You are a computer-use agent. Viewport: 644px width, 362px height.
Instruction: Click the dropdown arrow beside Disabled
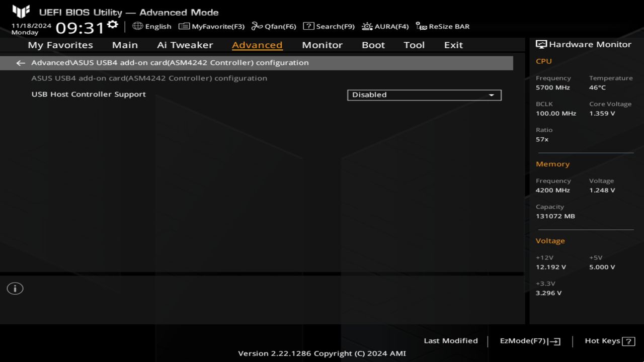click(492, 95)
